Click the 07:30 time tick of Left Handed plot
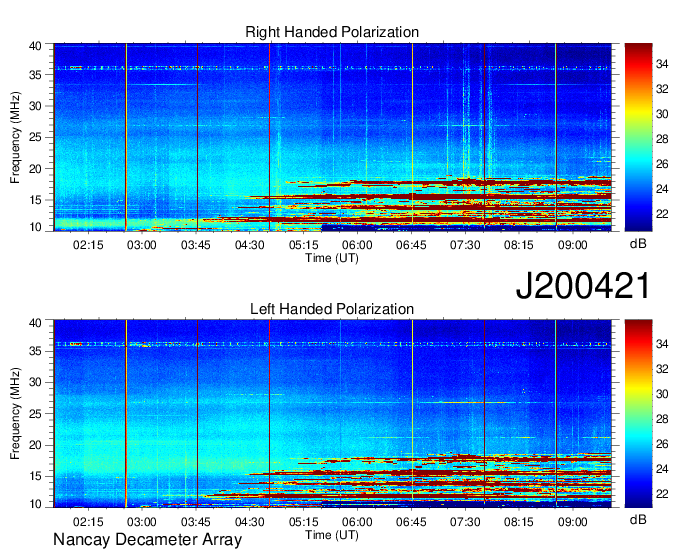The image size is (680, 552). [x=465, y=522]
